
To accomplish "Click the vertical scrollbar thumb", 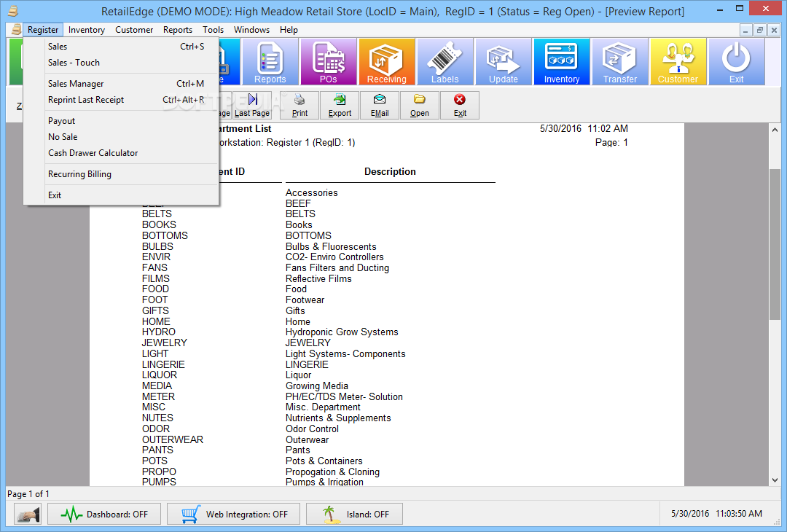I will pyautogui.click(x=775, y=244).
